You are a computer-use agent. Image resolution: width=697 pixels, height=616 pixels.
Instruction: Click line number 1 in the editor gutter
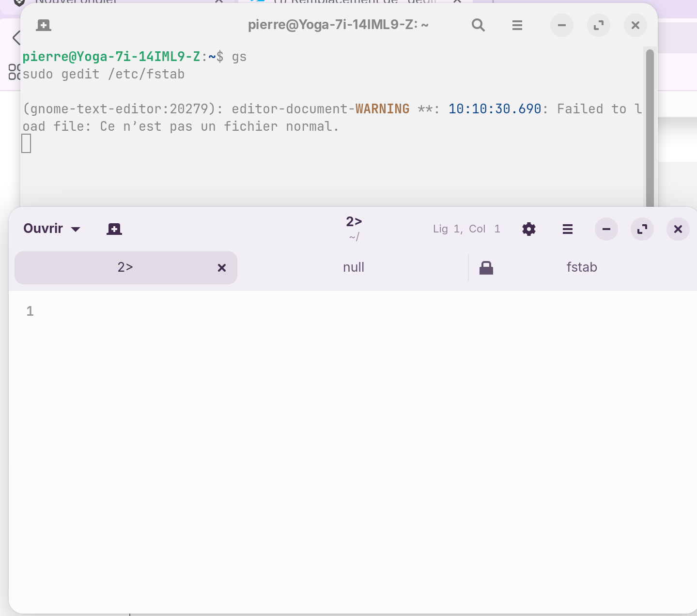click(30, 311)
